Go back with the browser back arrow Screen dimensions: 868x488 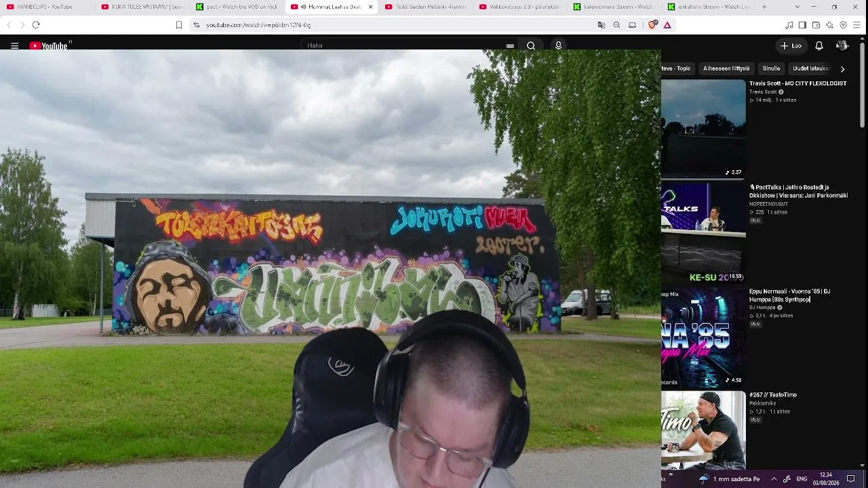(9, 25)
